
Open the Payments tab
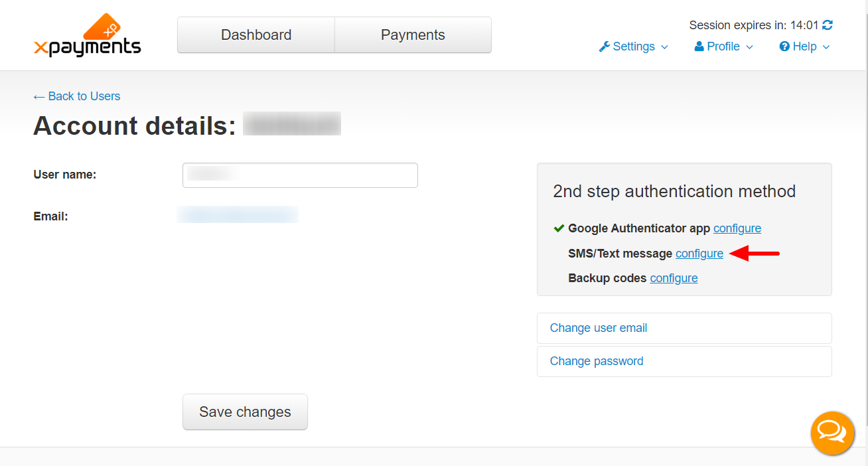[413, 35]
